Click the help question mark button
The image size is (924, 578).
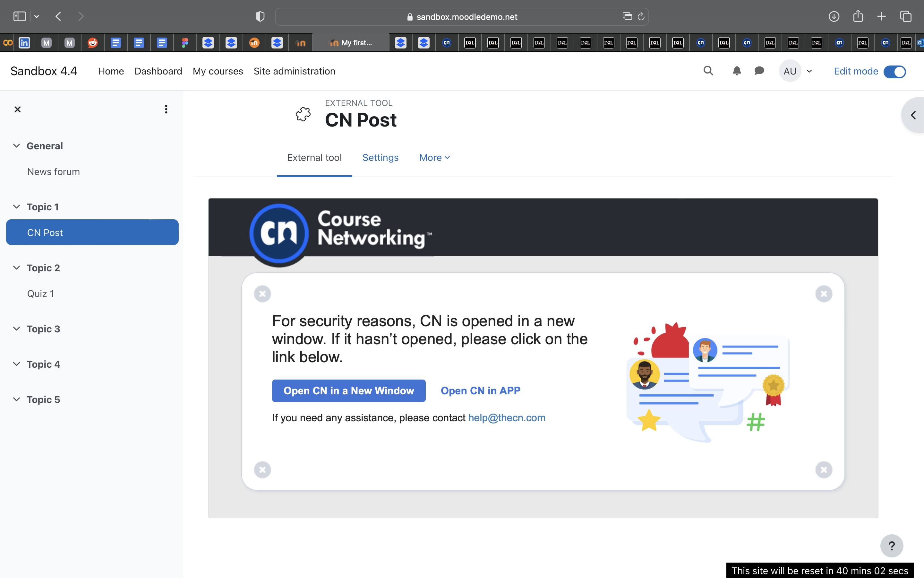[892, 546]
